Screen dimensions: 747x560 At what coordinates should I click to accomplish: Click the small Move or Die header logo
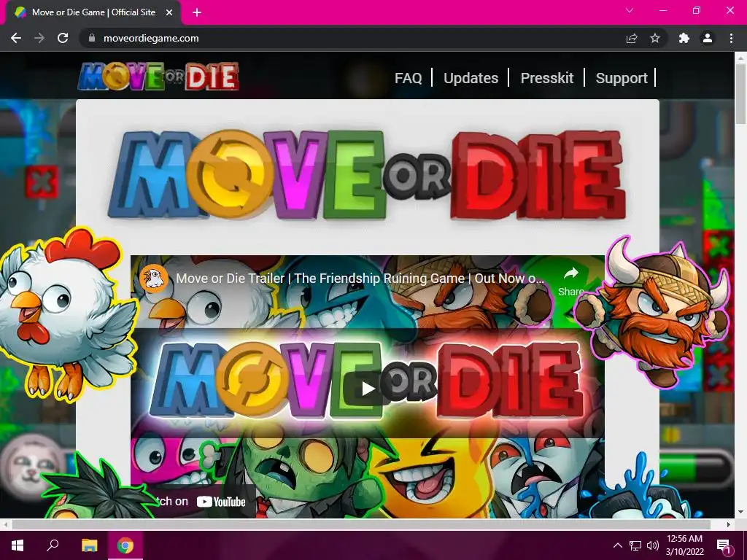pyautogui.click(x=158, y=76)
